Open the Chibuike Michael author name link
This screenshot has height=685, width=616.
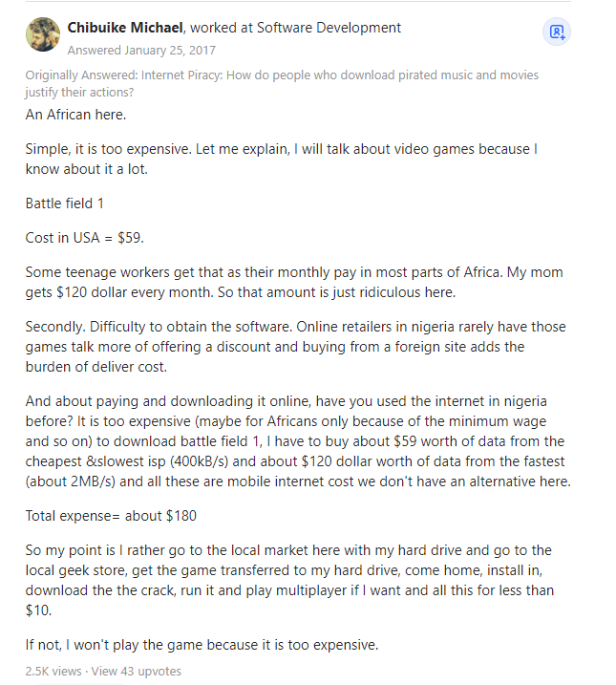[125, 28]
